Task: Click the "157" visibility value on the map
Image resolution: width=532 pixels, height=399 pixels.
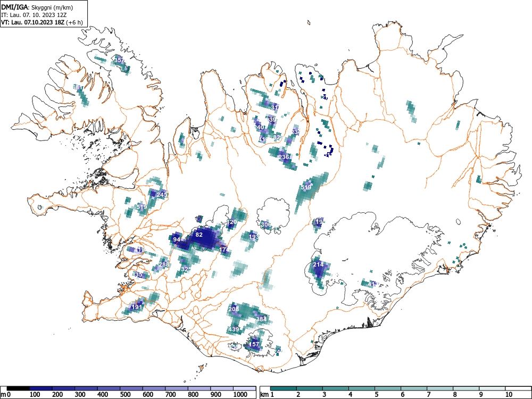Action: [254, 344]
